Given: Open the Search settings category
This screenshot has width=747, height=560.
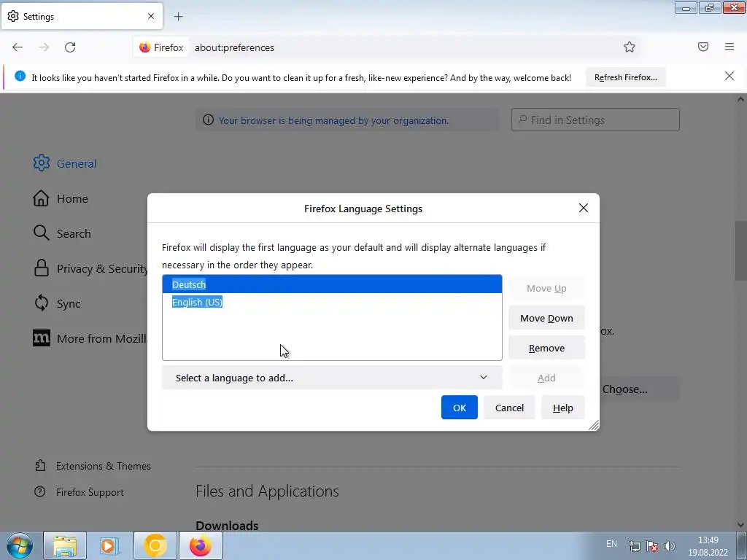Looking at the screenshot, I should 62,233.
